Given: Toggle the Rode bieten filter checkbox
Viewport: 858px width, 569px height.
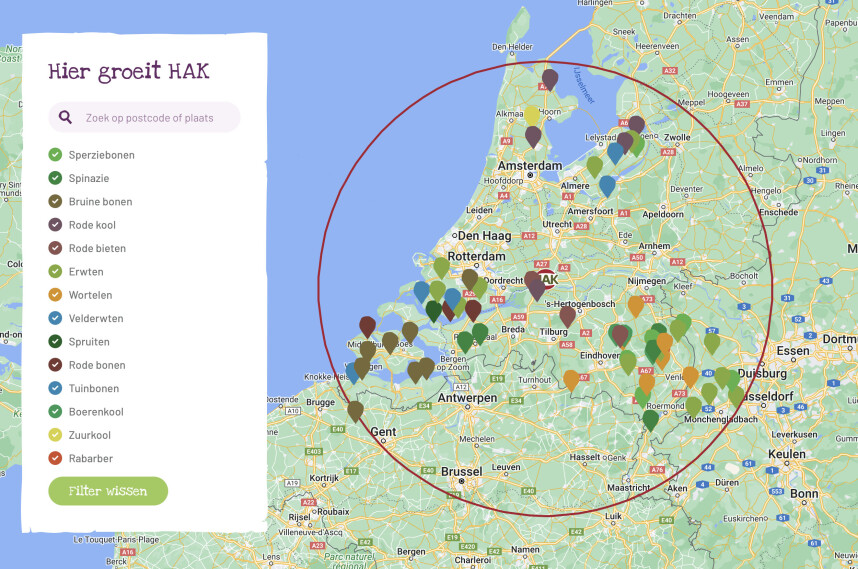Looking at the screenshot, I should pos(55,248).
